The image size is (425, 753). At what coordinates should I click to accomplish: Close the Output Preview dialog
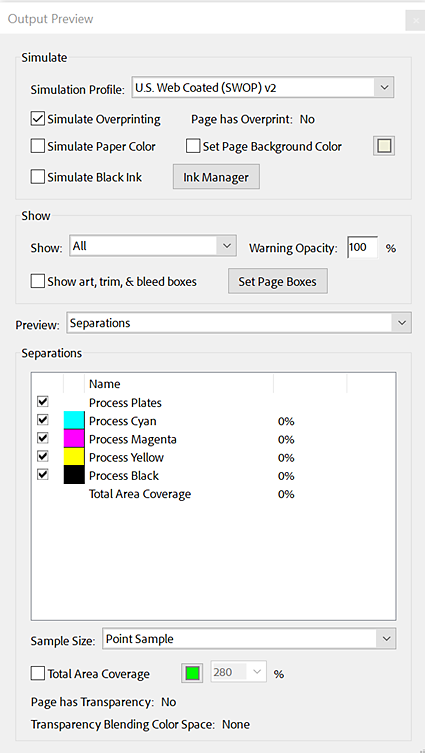[x=415, y=21]
